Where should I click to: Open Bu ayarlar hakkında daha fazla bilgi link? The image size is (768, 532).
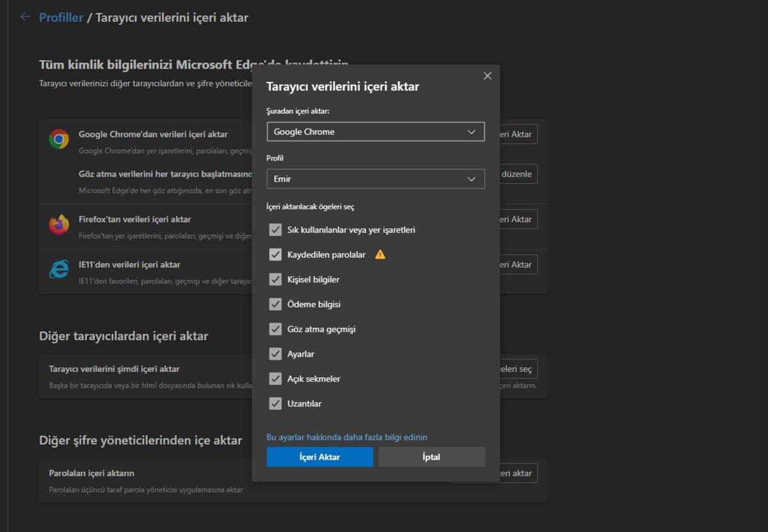(346, 437)
